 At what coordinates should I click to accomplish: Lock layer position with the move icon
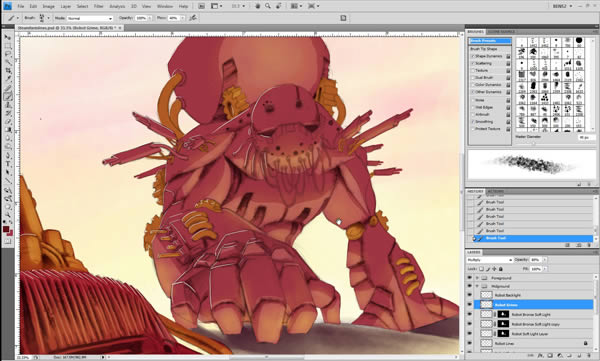494,269
